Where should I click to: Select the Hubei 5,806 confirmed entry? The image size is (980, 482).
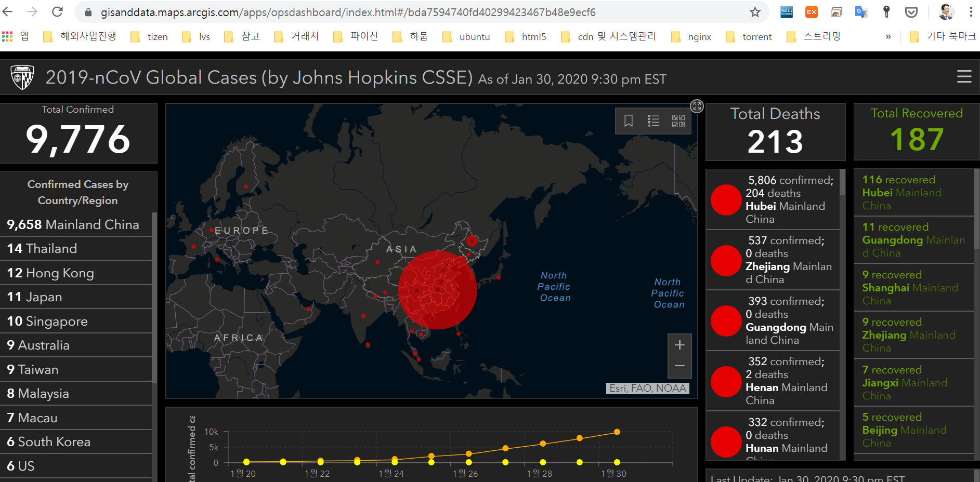point(773,199)
